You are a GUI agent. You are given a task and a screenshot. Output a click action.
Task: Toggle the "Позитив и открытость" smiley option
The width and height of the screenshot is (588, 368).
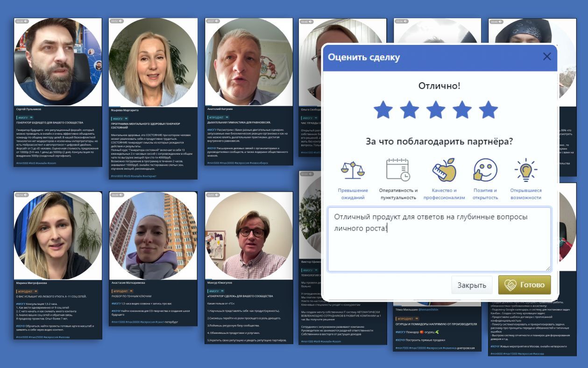click(485, 180)
